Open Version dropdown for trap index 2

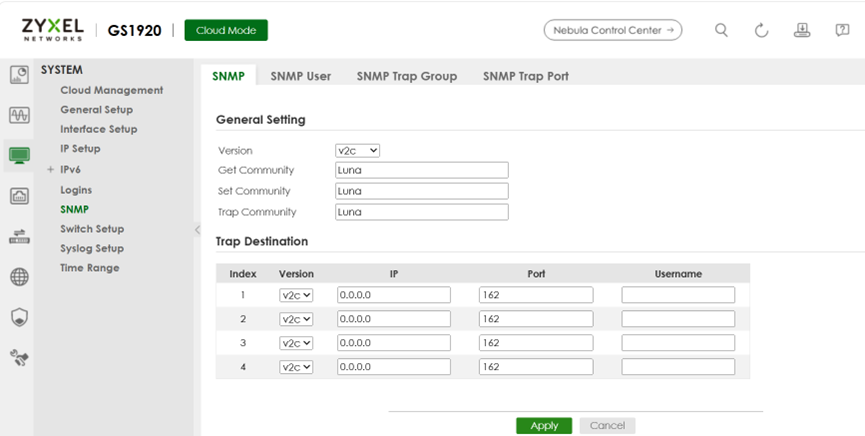(296, 319)
